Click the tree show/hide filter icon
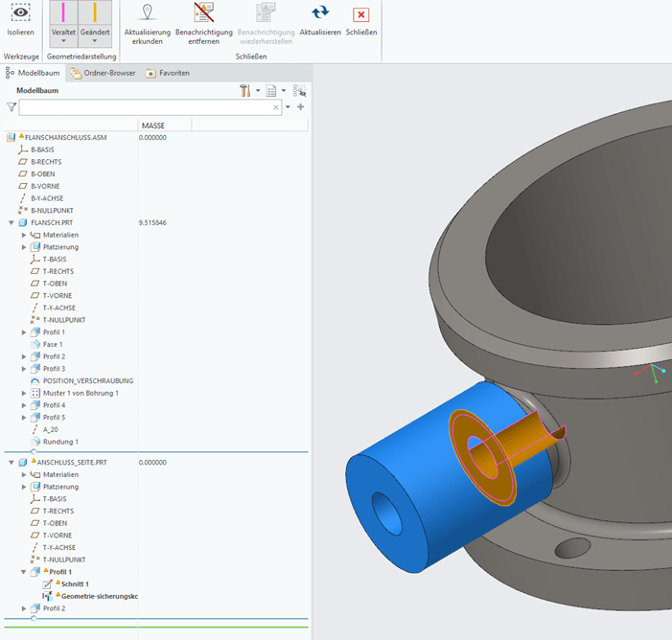The image size is (672, 640). [299, 90]
